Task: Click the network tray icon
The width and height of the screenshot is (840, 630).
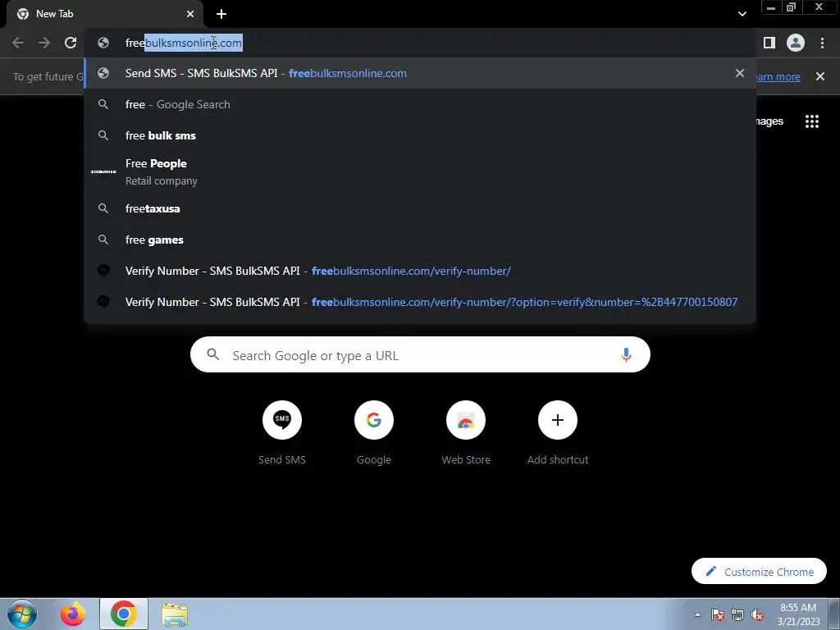Action: click(x=737, y=614)
